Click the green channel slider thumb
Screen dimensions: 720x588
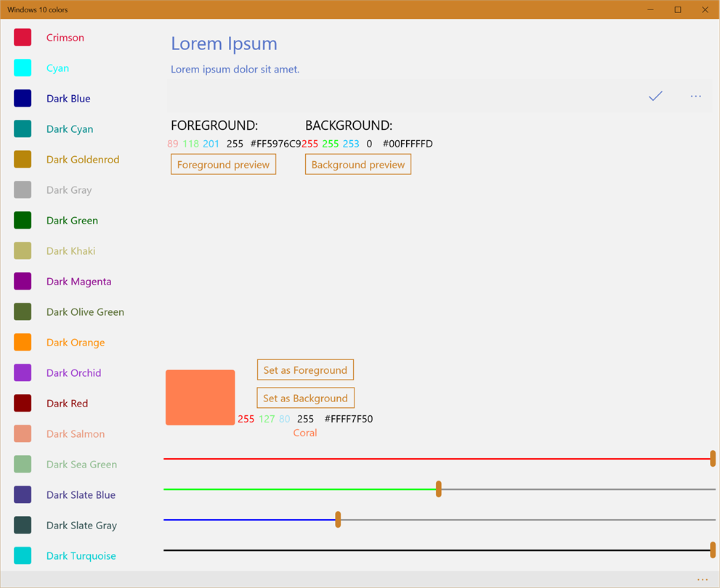point(439,489)
